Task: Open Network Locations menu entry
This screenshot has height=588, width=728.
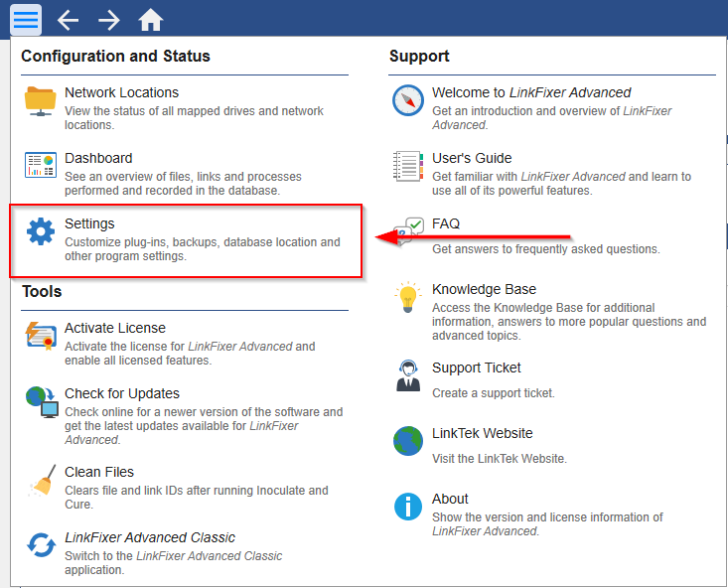Action: [x=121, y=92]
